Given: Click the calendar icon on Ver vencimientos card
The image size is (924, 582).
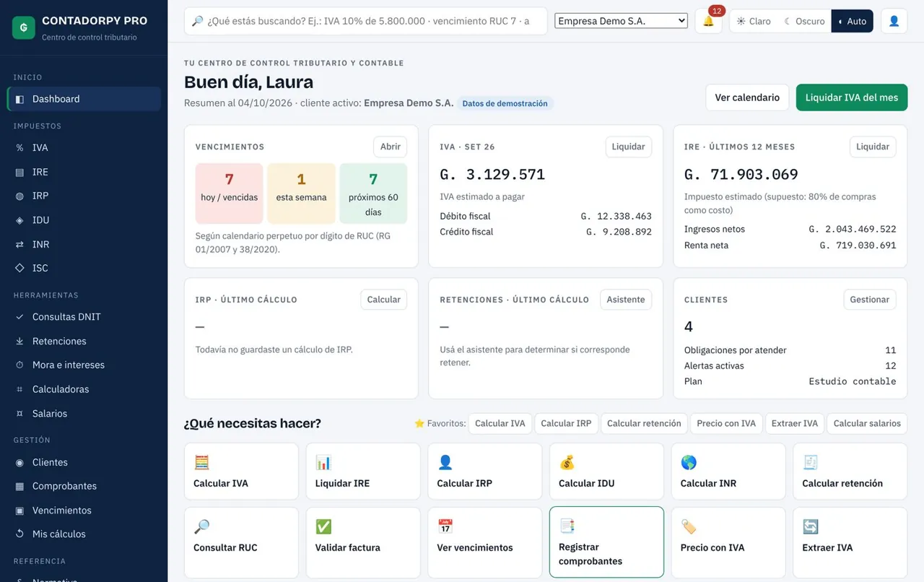Looking at the screenshot, I should [x=445, y=526].
